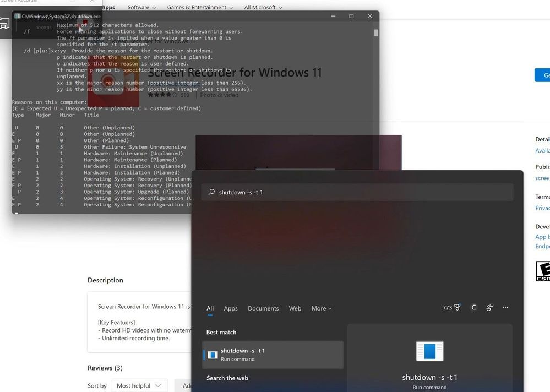Expand the Software menu in store header

(141, 7)
